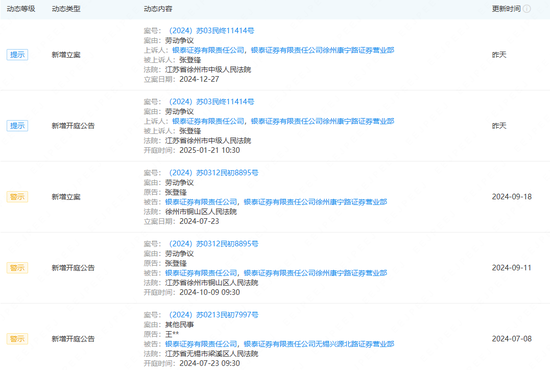Select 新增开庭公告 type in 2024-07-08 row
Screen dimensions: 550x370
click(73, 339)
